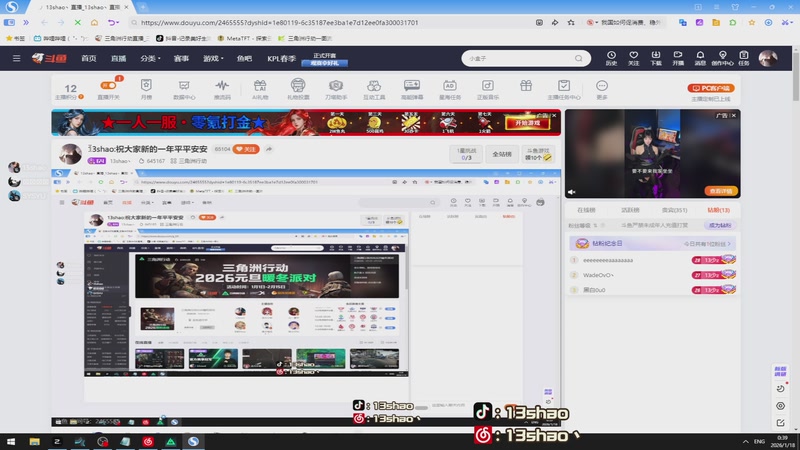
Task: Go to 首页 in Douyu navbar
Action: (89, 58)
